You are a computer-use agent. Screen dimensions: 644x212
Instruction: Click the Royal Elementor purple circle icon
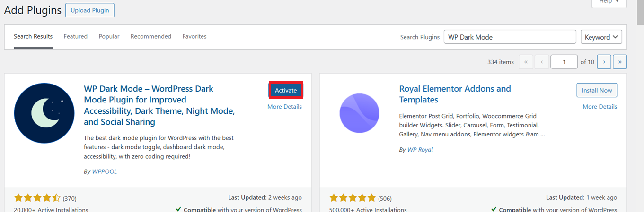click(x=359, y=113)
